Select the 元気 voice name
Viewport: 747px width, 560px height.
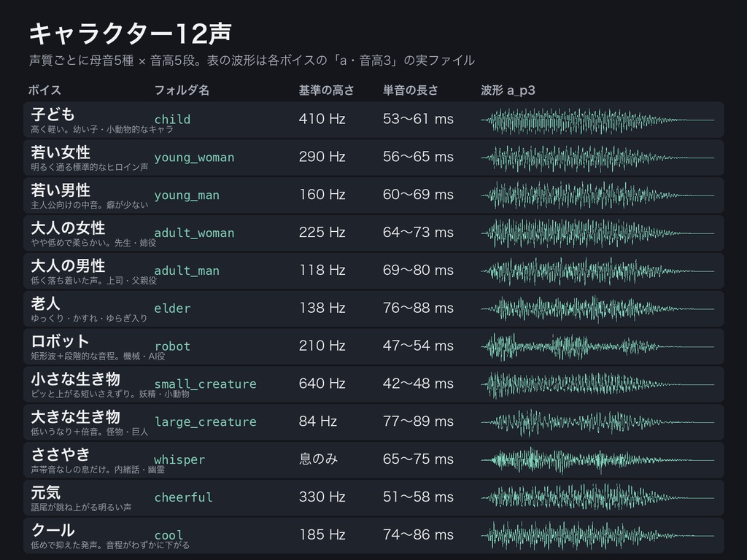[x=46, y=492]
